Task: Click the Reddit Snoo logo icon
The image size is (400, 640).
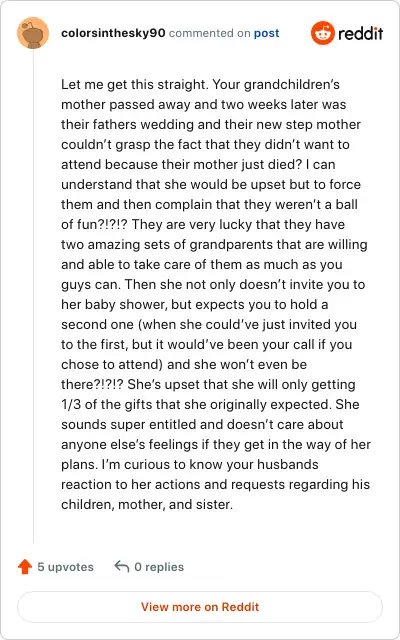Action: click(322, 33)
